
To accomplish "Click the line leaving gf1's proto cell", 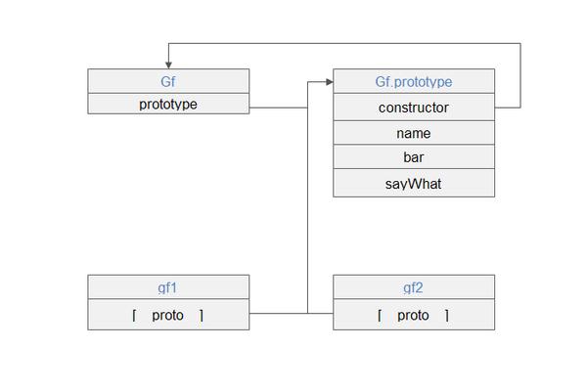I will (278, 313).
